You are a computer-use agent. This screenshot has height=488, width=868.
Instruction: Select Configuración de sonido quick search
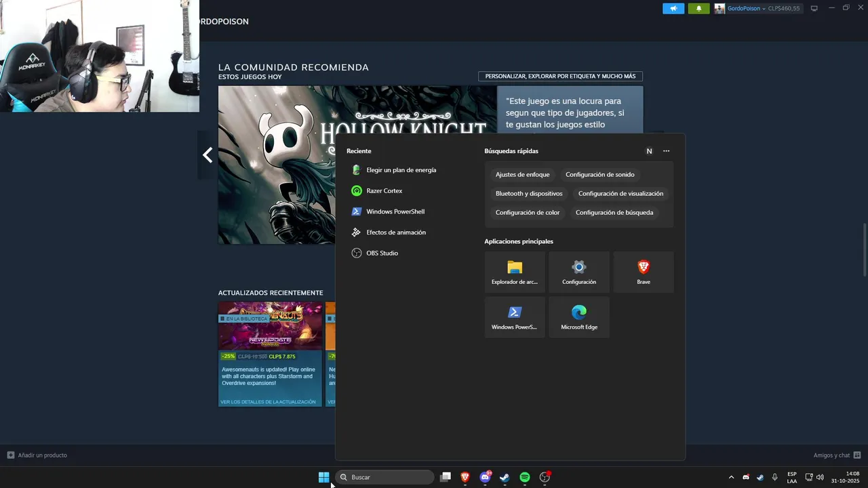point(600,175)
